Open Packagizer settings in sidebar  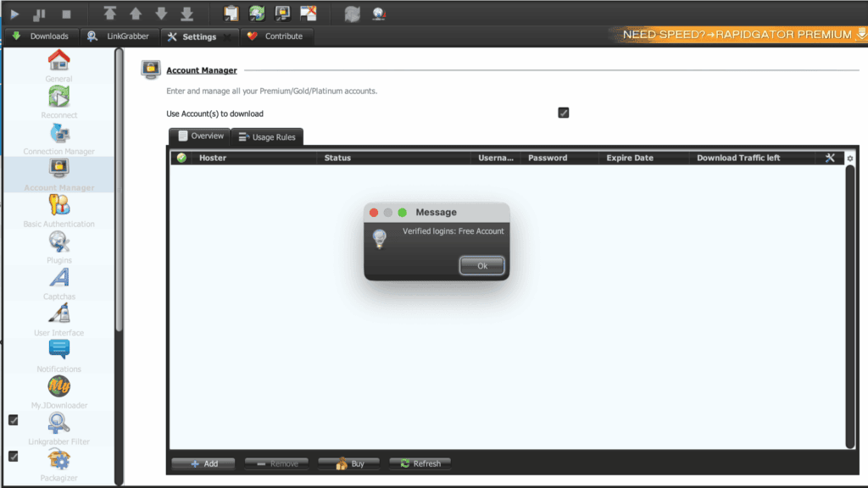tap(58, 465)
